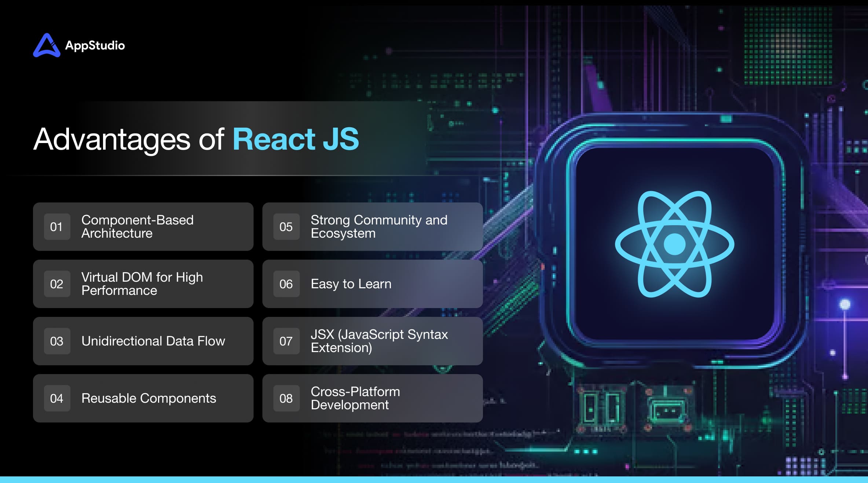Image resolution: width=868 pixels, height=483 pixels.
Task: Click the 06 number badge
Action: (286, 284)
